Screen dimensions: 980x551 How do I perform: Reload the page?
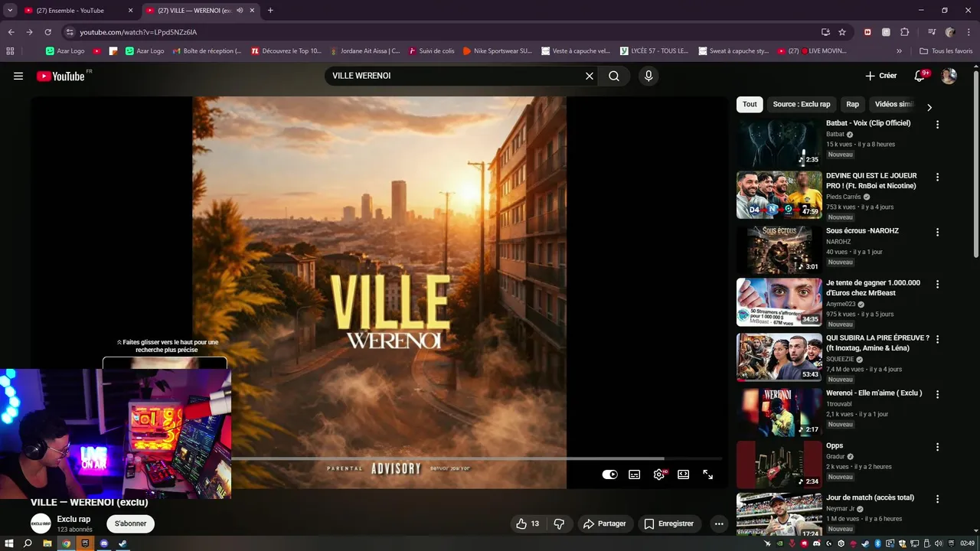[x=47, y=32]
